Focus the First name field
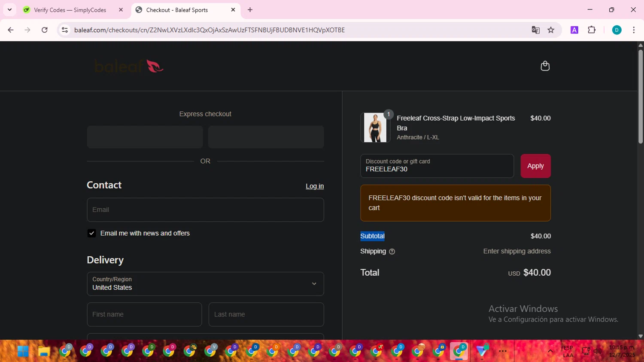 tap(144, 314)
